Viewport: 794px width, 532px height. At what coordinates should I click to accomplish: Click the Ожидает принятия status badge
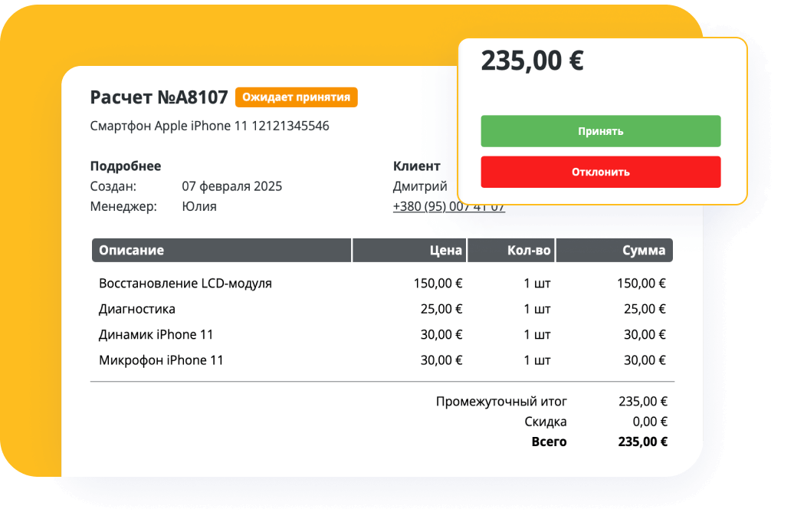296,97
